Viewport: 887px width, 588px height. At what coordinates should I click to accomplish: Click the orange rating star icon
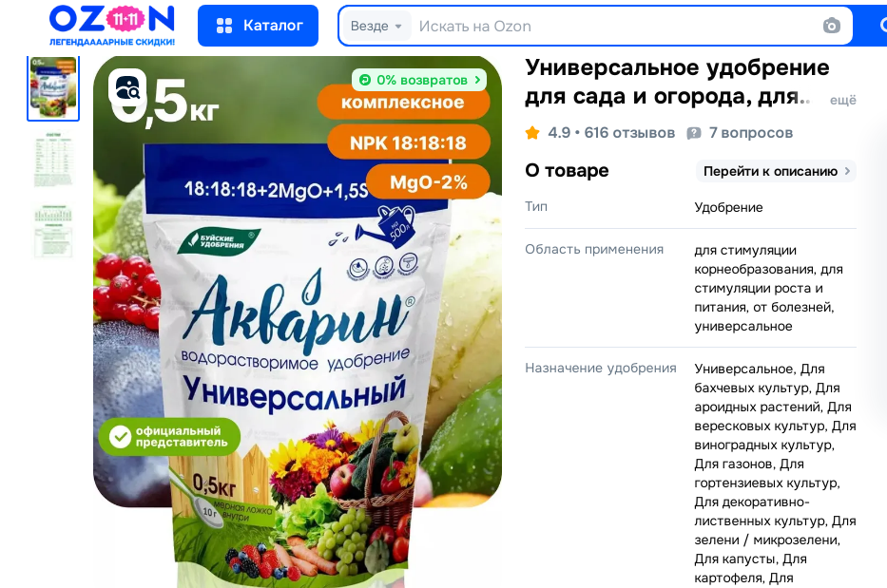532,133
